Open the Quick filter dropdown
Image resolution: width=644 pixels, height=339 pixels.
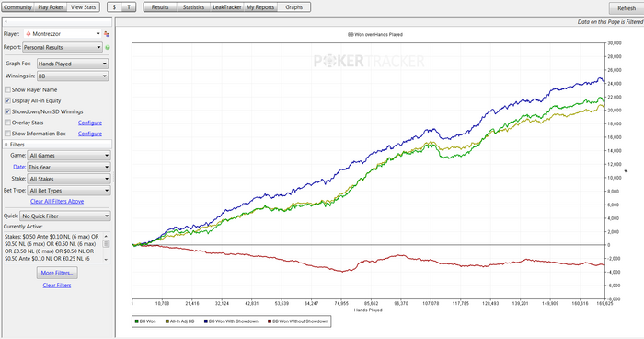pyautogui.click(x=65, y=216)
